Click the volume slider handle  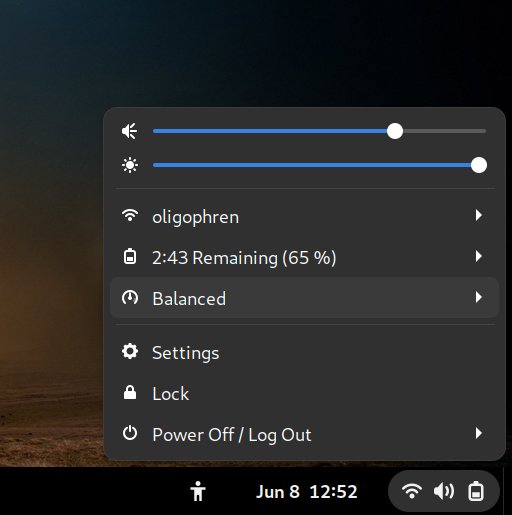pos(395,131)
